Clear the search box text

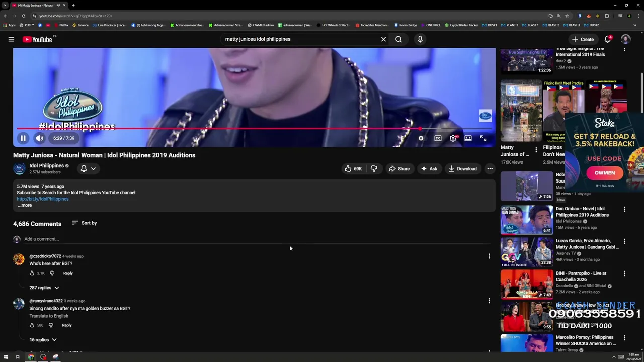coord(383,39)
